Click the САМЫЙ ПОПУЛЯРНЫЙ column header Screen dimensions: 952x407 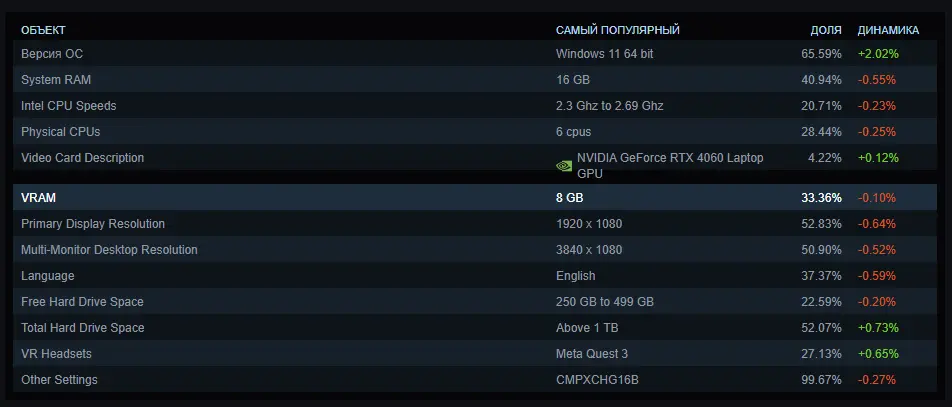[x=617, y=30]
